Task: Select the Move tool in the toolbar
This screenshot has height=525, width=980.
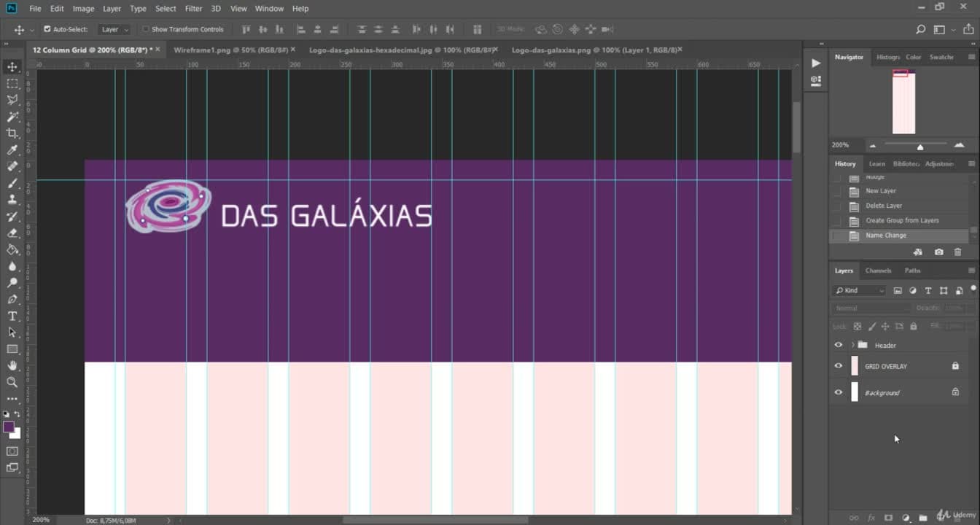Action: pos(12,67)
